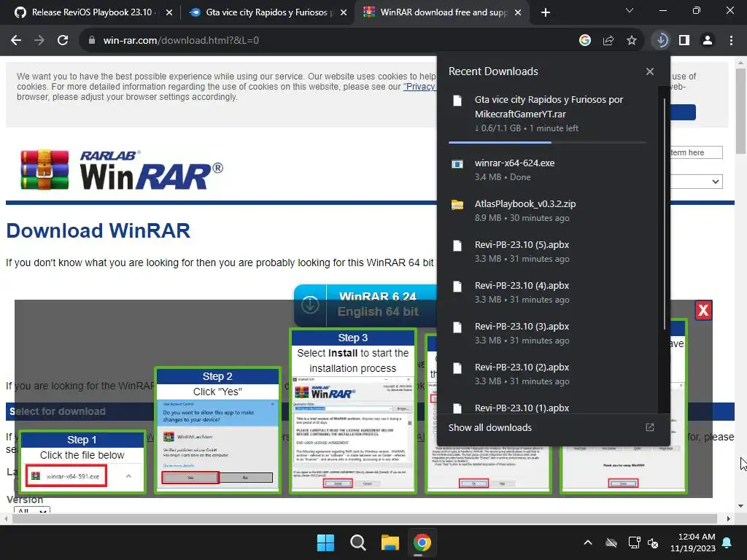Open the Windows Start menu

coord(326,542)
